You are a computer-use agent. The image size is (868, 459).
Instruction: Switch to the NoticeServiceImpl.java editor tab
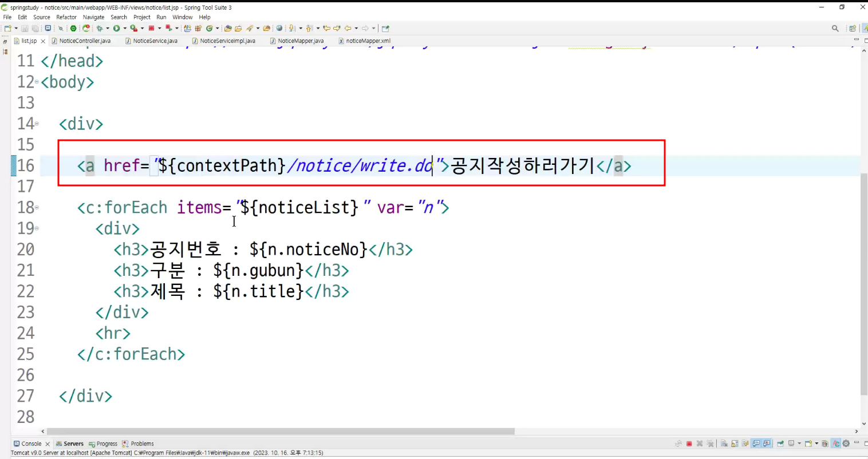(224, 41)
